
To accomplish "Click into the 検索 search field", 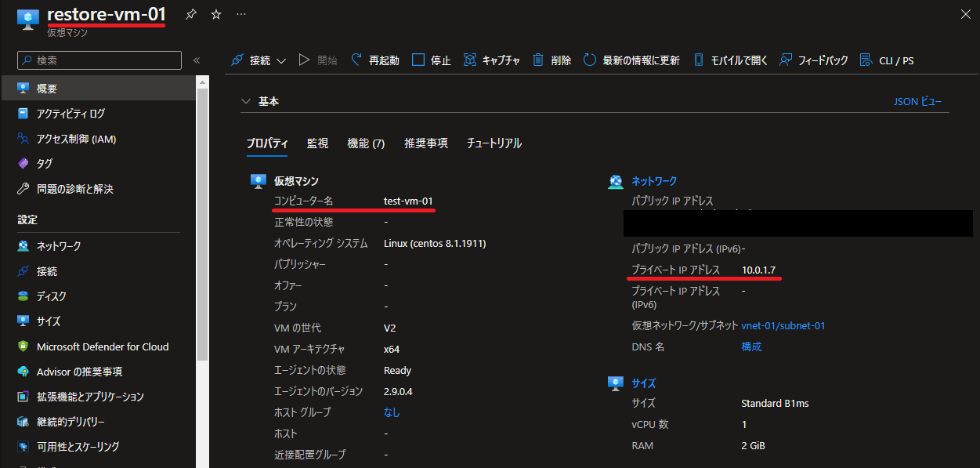I will (x=99, y=60).
